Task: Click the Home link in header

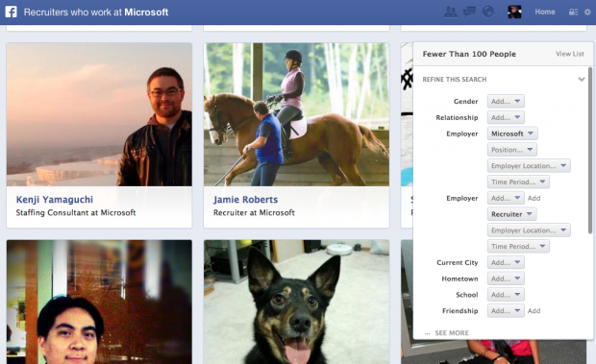Action: click(x=545, y=12)
